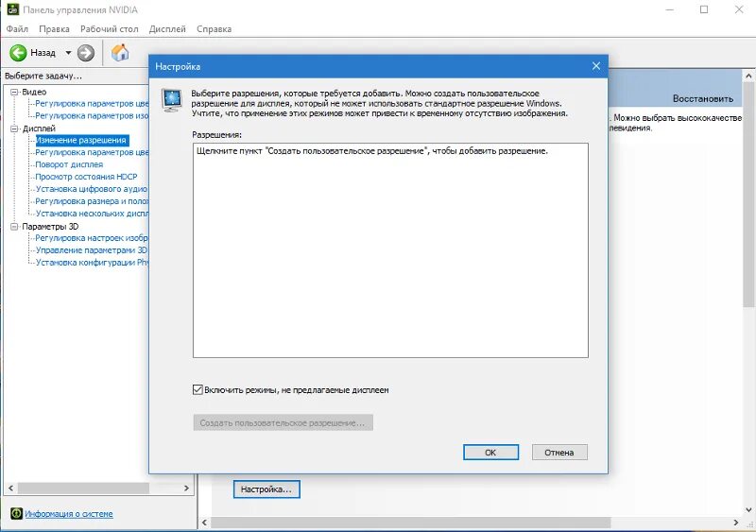756x532 pixels.
Task: Select 'Регулировка параметров изображения' under Видео
Action: [92, 116]
